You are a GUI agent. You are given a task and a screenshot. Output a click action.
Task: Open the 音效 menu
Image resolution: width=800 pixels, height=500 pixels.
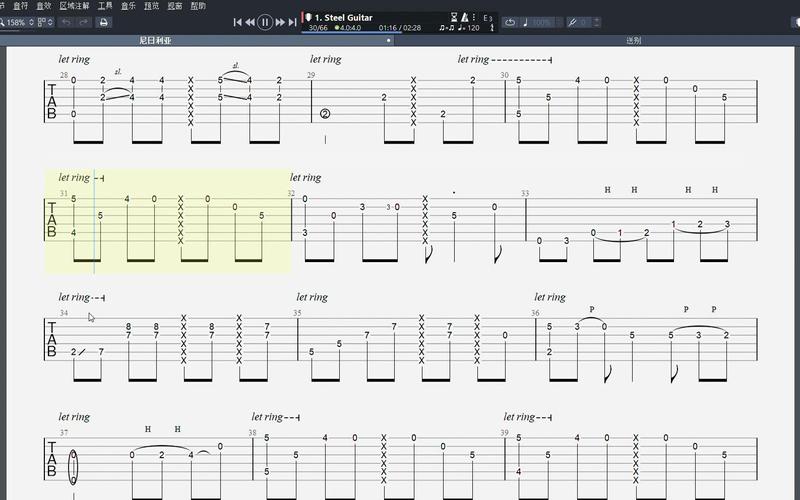44,6
